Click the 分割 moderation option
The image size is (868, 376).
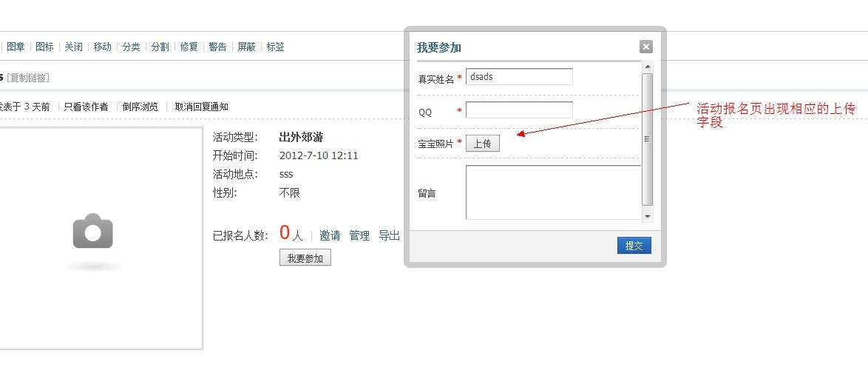pos(160,47)
